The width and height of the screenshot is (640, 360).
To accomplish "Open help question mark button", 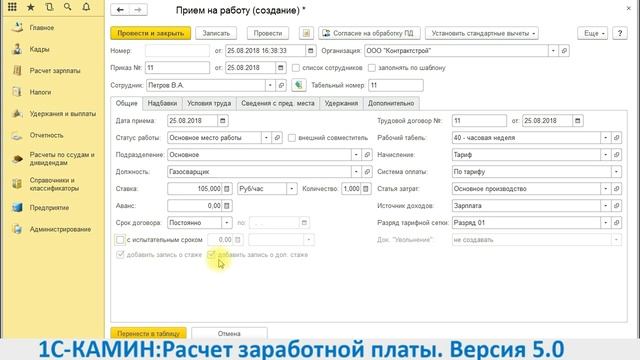I will pyautogui.click(x=620, y=33).
